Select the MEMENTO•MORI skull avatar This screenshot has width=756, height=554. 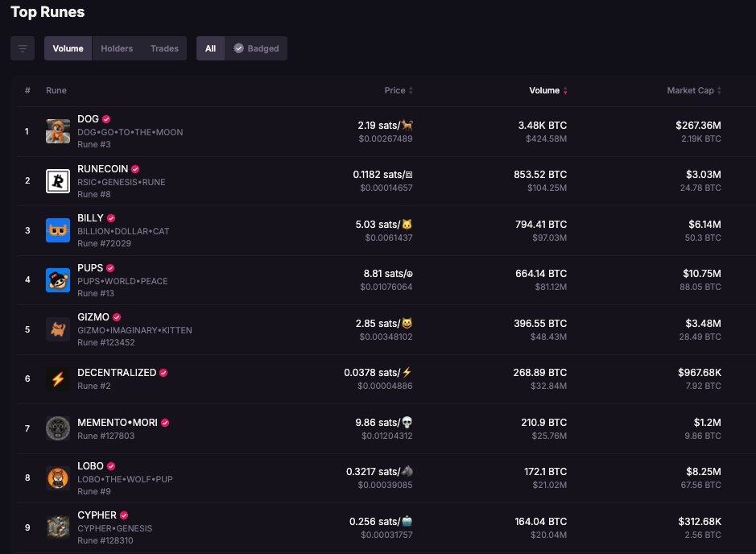click(58, 428)
